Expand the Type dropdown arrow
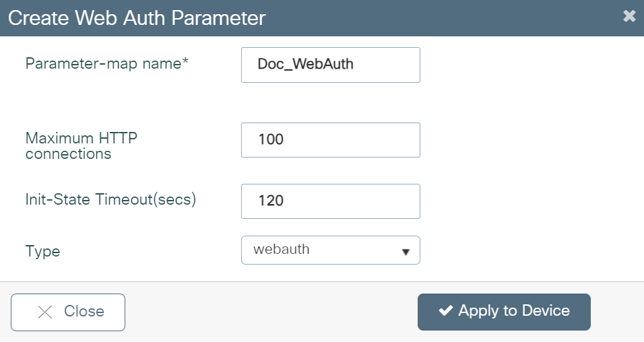 406,251
